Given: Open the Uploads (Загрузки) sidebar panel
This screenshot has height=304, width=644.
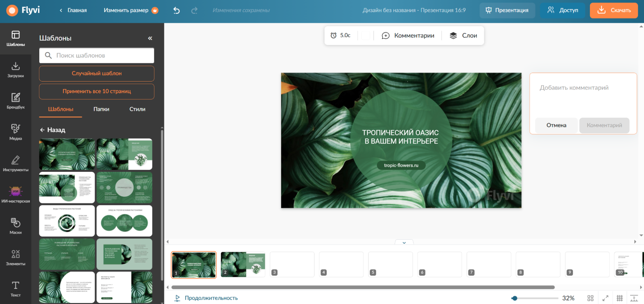Looking at the screenshot, I should pyautogui.click(x=15, y=70).
